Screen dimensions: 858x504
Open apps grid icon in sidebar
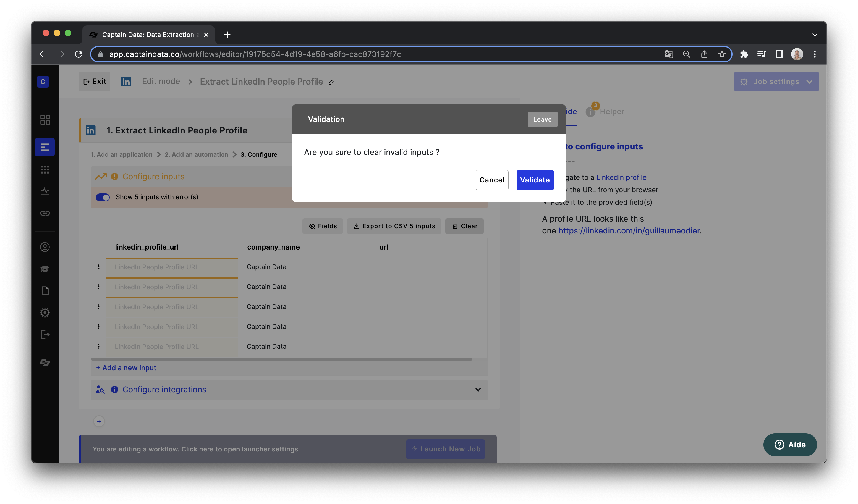pos(45,169)
